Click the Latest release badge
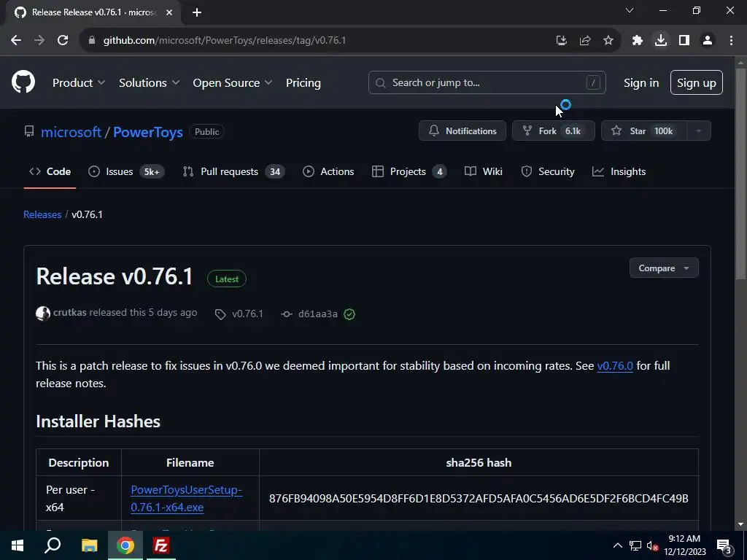The width and height of the screenshot is (747, 560). (x=227, y=279)
